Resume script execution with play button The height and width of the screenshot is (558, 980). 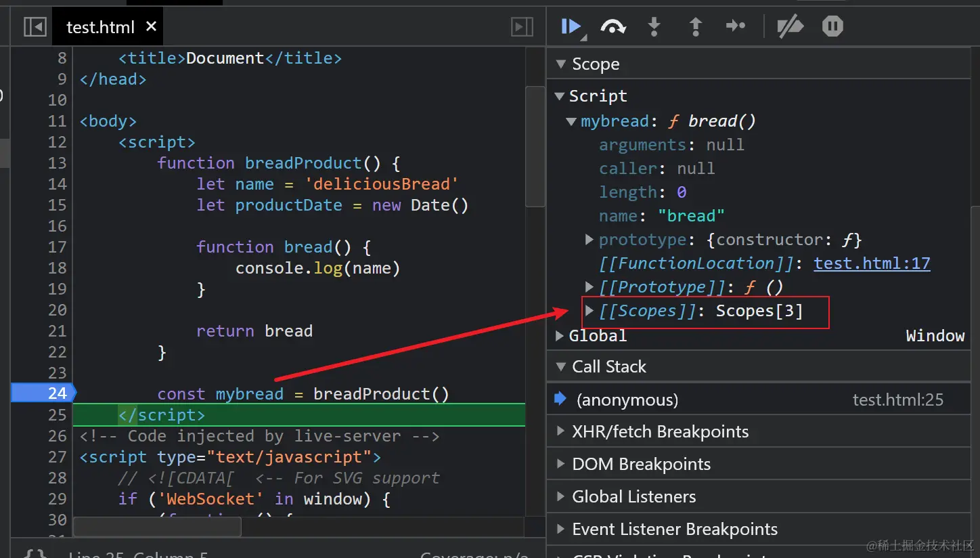[571, 26]
